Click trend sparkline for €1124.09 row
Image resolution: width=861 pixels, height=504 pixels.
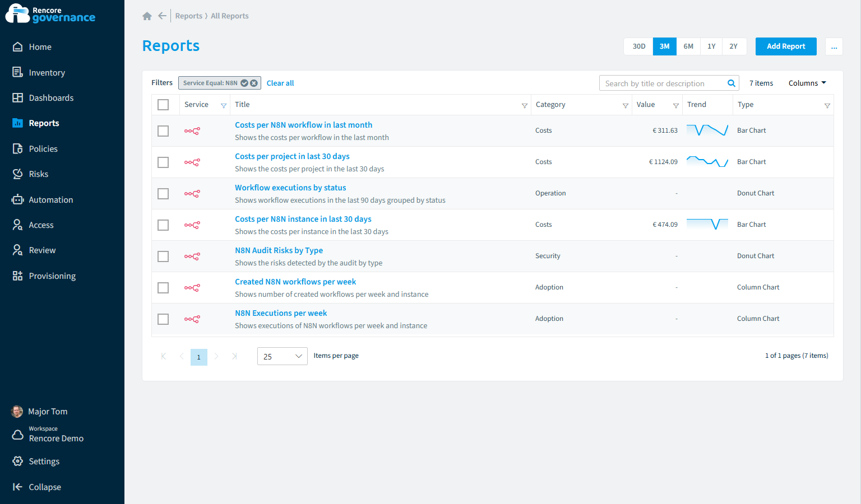(707, 162)
